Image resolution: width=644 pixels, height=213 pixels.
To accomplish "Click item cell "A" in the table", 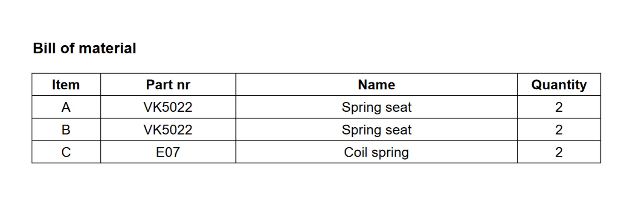I will tap(66, 107).
